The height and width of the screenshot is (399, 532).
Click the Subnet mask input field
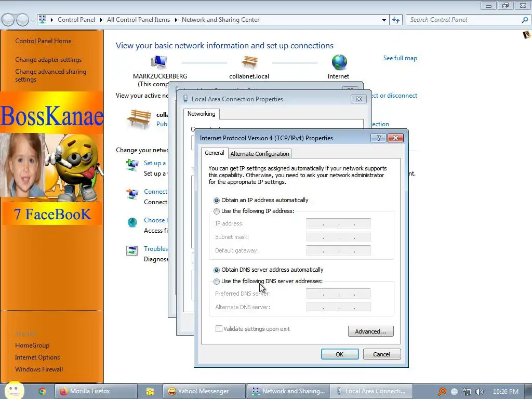pos(338,237)
